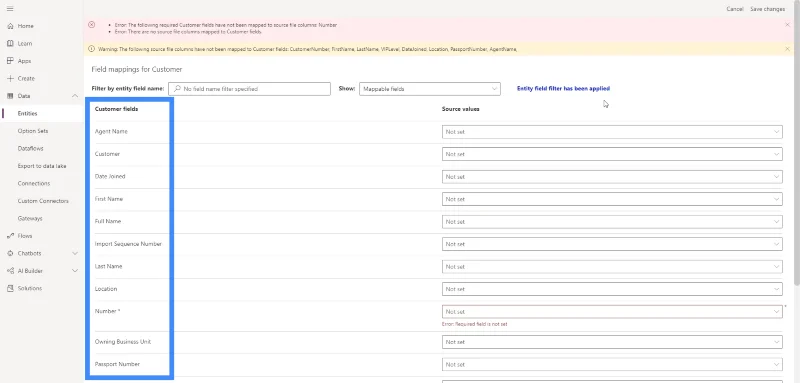Toggle the hamburger navigation menu
This screenshot has height=383, width=800.
(10, 9)
